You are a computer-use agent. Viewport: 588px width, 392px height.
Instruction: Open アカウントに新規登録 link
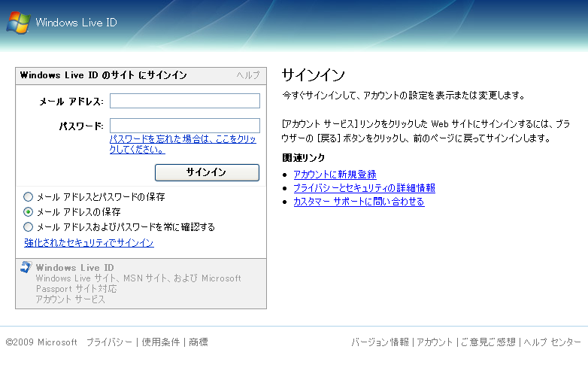click(335, 175)
